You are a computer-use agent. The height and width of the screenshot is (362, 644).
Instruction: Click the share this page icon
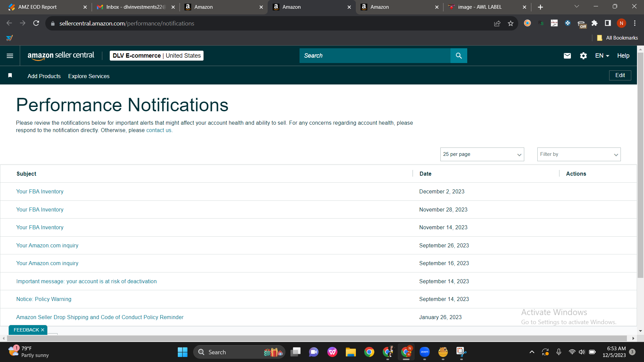[497, 23]
